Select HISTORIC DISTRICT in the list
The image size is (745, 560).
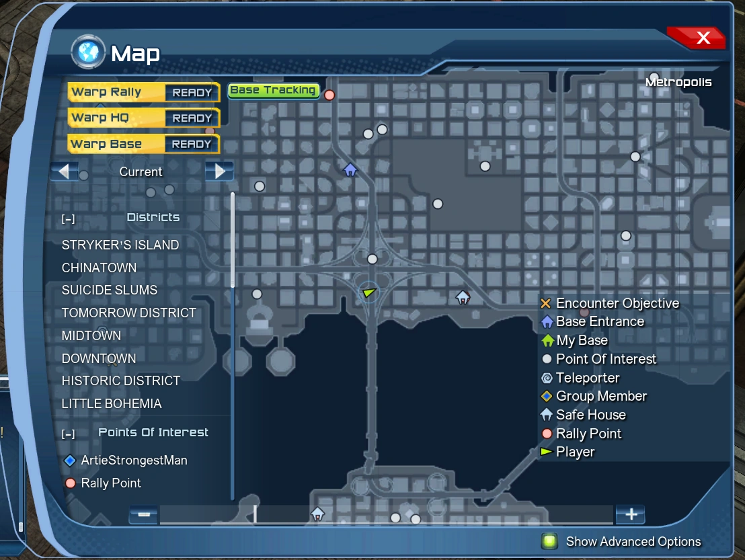pyautogui.click(x=120, y=381)
